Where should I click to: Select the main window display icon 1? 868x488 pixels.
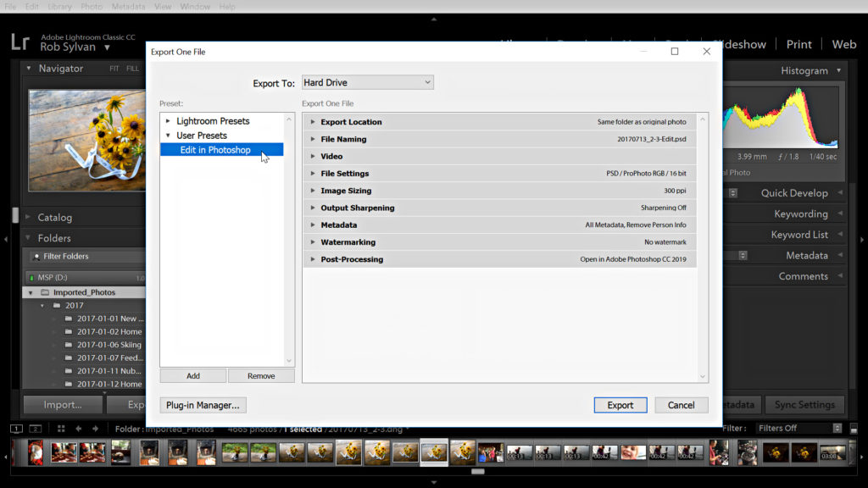(17, 429)
